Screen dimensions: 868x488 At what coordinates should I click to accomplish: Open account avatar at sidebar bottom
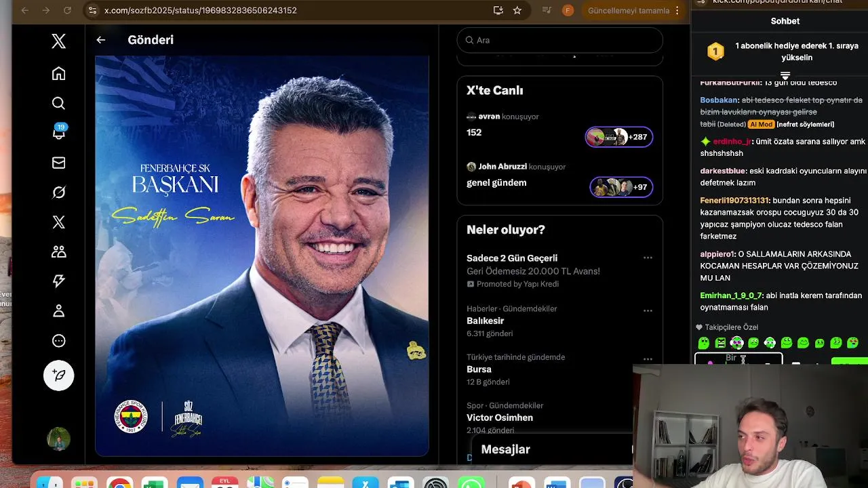pos(59,439)
